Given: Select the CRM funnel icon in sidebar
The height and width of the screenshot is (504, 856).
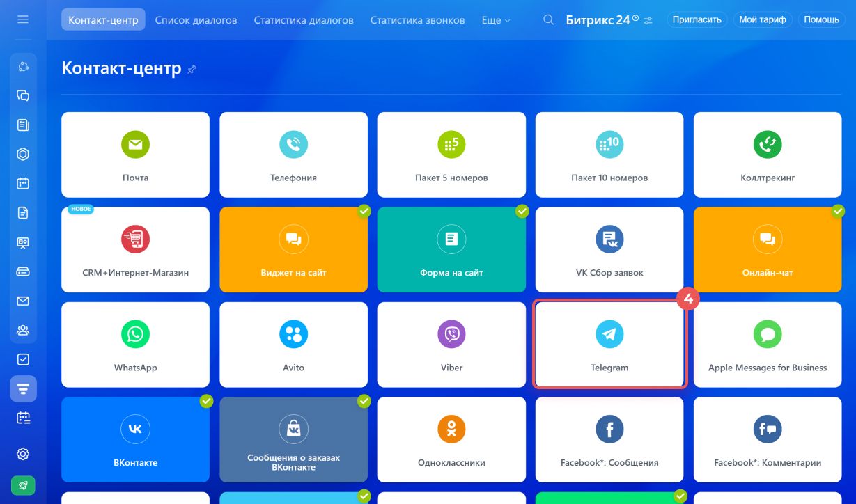Looking at the screenshot, I should (23, 388).
